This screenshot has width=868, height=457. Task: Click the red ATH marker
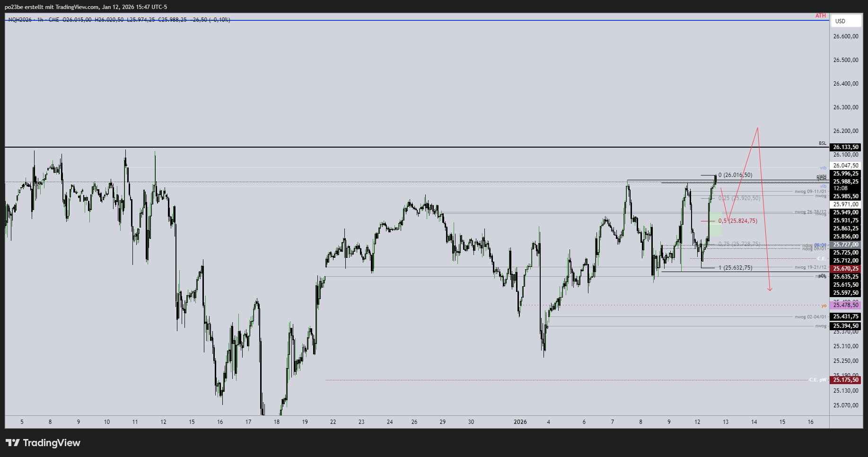(820, 15)
